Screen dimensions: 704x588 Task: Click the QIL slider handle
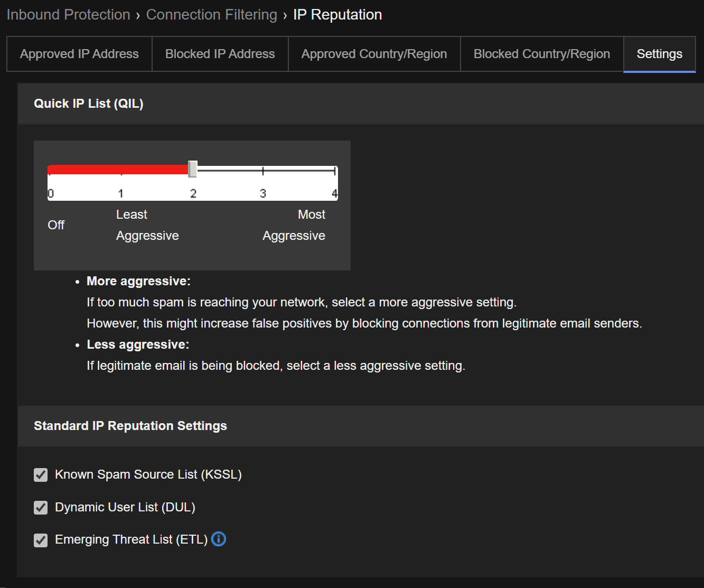pyautogui.click(x=193, y=170)
